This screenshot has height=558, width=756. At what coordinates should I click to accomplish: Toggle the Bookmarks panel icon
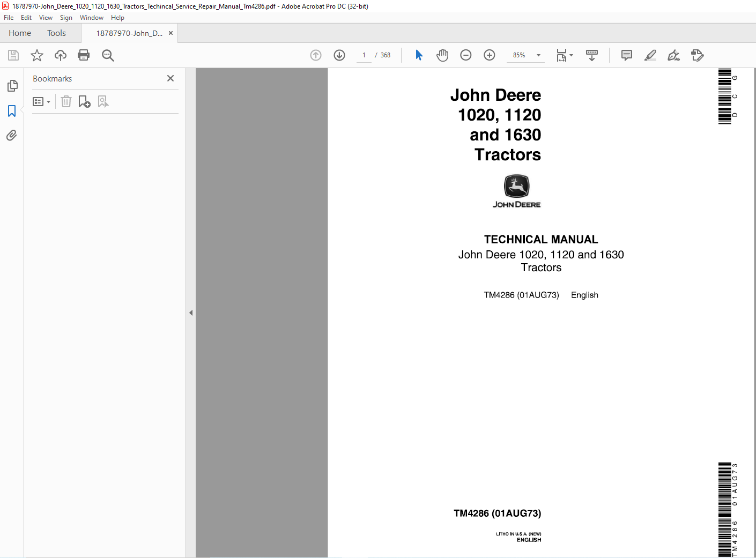coord(12,111)
